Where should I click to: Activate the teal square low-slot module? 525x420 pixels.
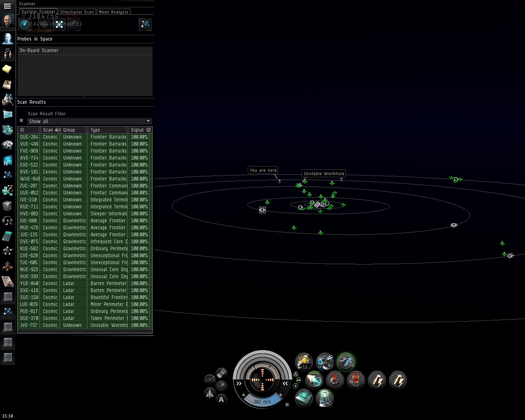coord(304,398)
